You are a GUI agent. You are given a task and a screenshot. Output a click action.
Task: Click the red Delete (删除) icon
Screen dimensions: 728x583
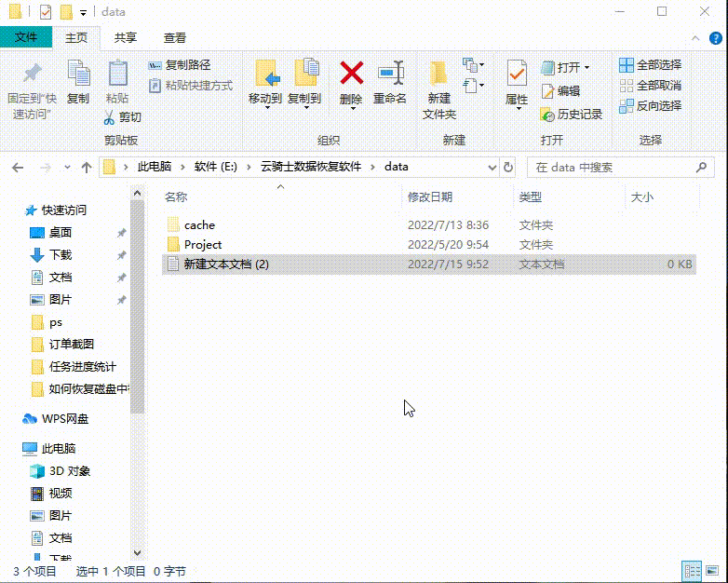(351, 75)
